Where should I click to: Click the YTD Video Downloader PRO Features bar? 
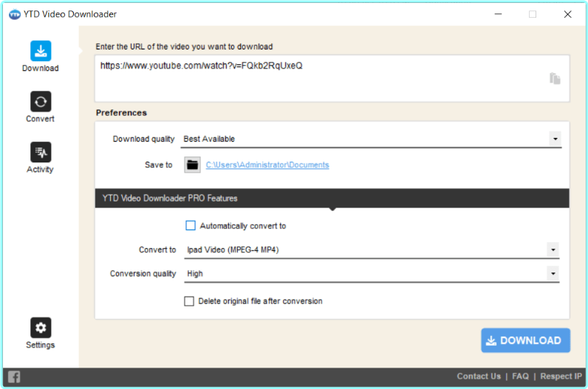click(x=332, y=199)
